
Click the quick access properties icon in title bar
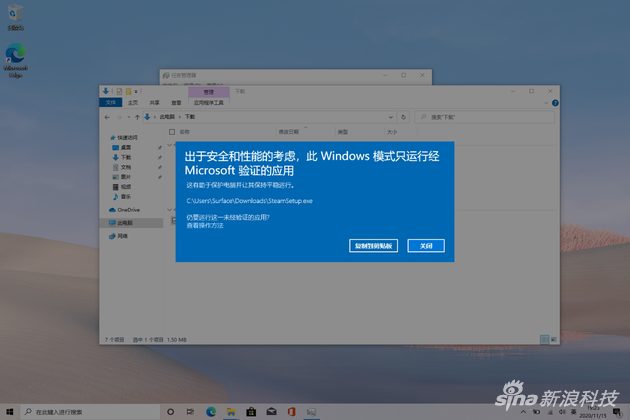pyautogui.click(x=119, y=91)
